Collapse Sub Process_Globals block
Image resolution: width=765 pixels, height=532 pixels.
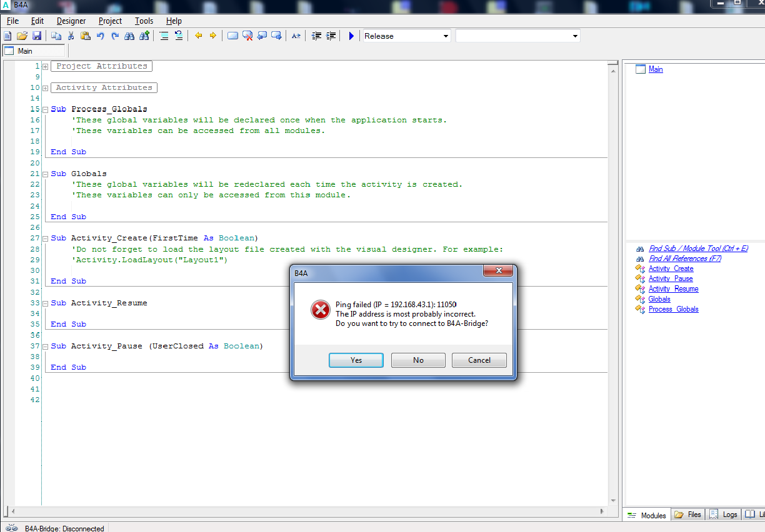click(45, 109)
